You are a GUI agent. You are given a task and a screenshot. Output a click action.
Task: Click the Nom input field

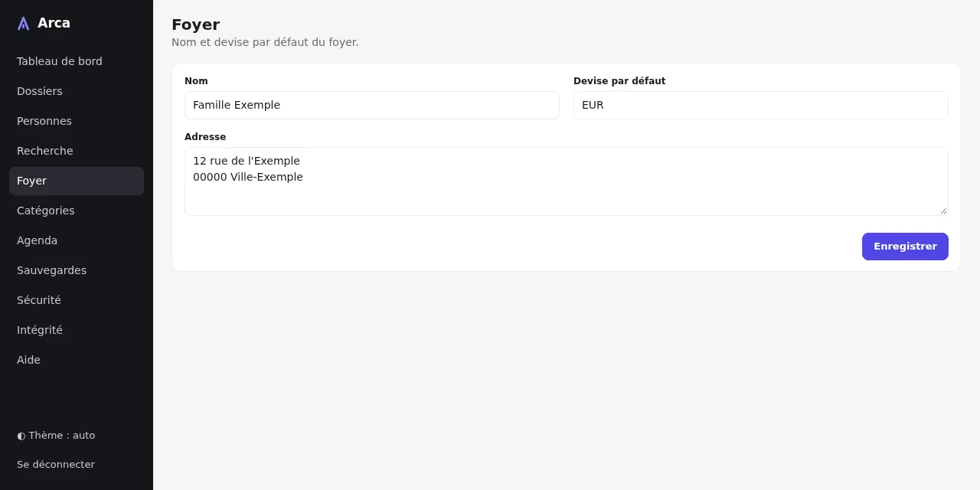tap(372, 105)
